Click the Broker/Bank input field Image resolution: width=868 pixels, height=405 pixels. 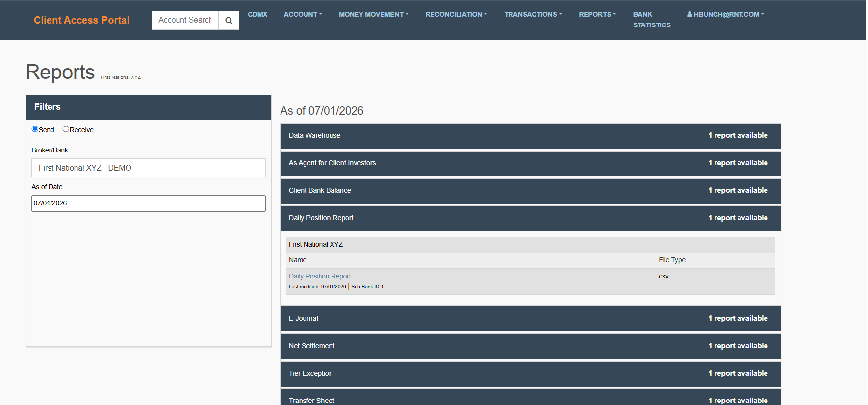[x=149, y=168]
